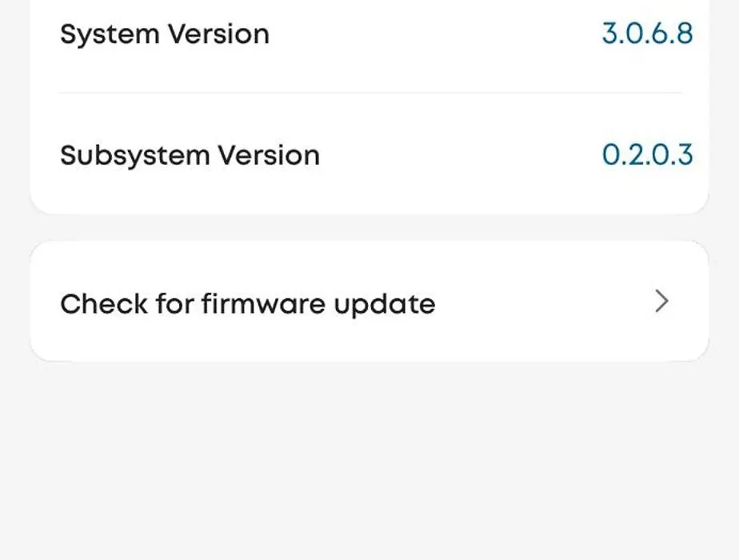Click the empty gray area below the cards
739x560 pixels.
pos(369,464)
